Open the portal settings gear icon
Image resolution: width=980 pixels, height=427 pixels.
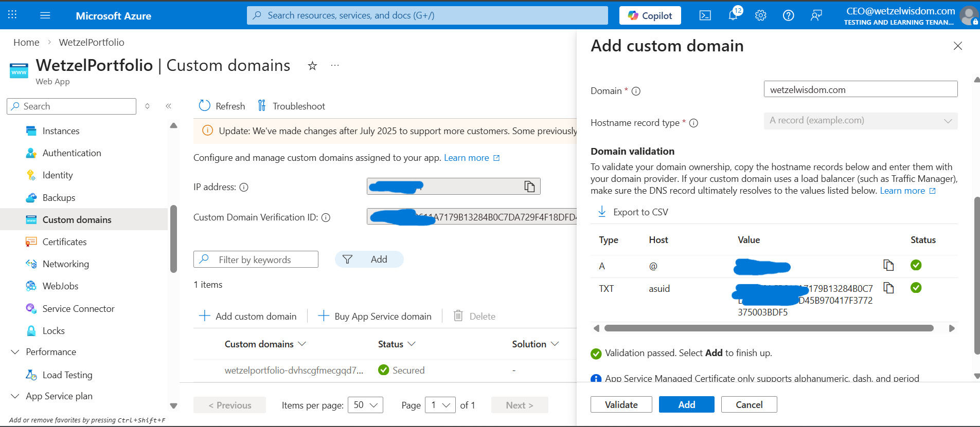tap(760, 15)
